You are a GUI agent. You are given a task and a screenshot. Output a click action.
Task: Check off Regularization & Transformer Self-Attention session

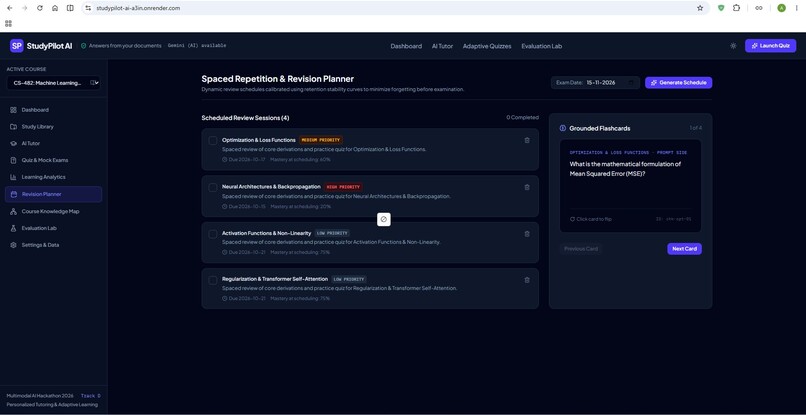213,280
